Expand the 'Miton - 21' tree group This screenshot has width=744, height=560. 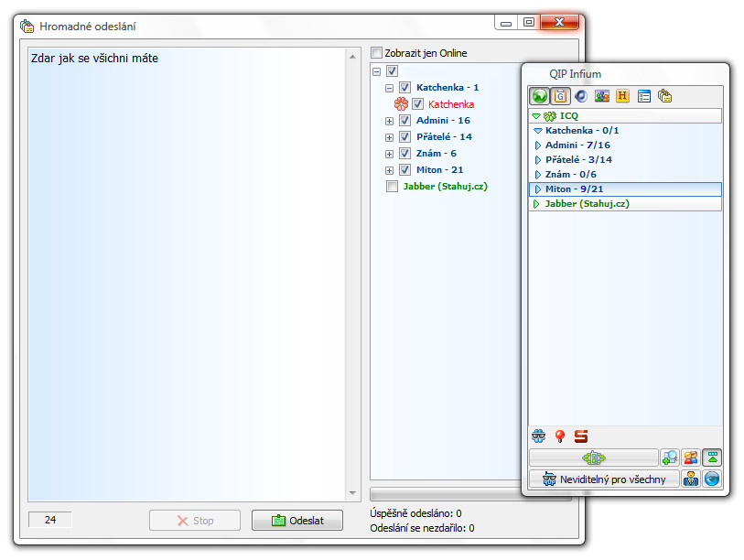[390, 170]
